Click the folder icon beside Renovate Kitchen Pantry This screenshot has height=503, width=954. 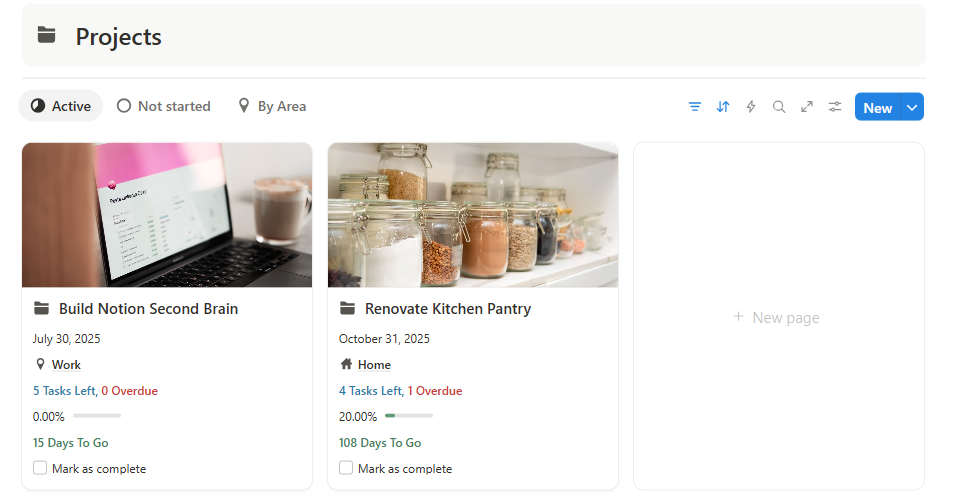[x=347, y=309]
